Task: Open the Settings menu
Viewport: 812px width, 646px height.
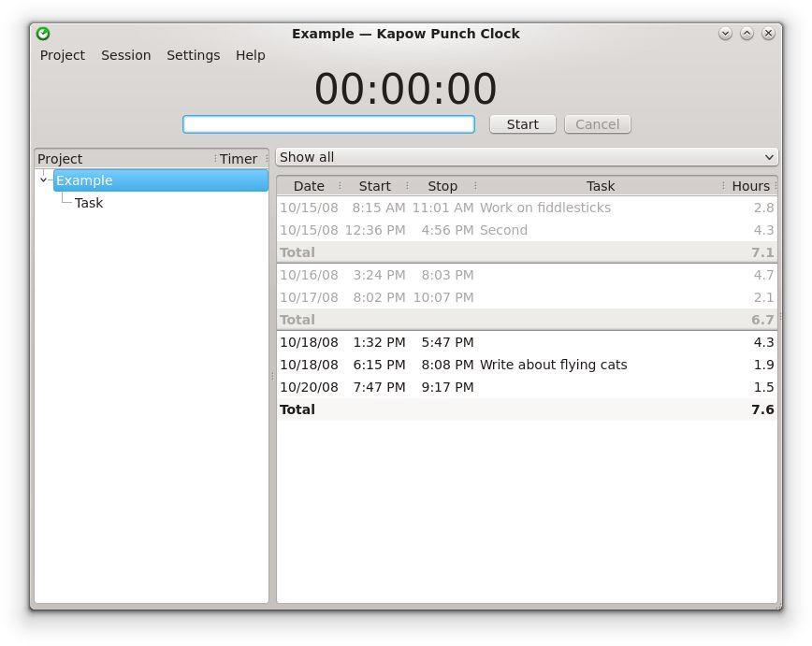Action: click(x=193, y=55)
